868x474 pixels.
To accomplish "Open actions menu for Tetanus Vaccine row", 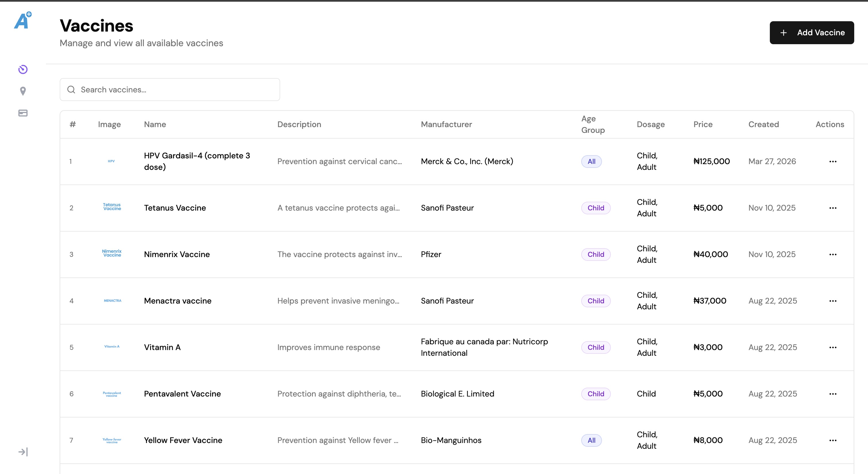I will click(833, 208).
